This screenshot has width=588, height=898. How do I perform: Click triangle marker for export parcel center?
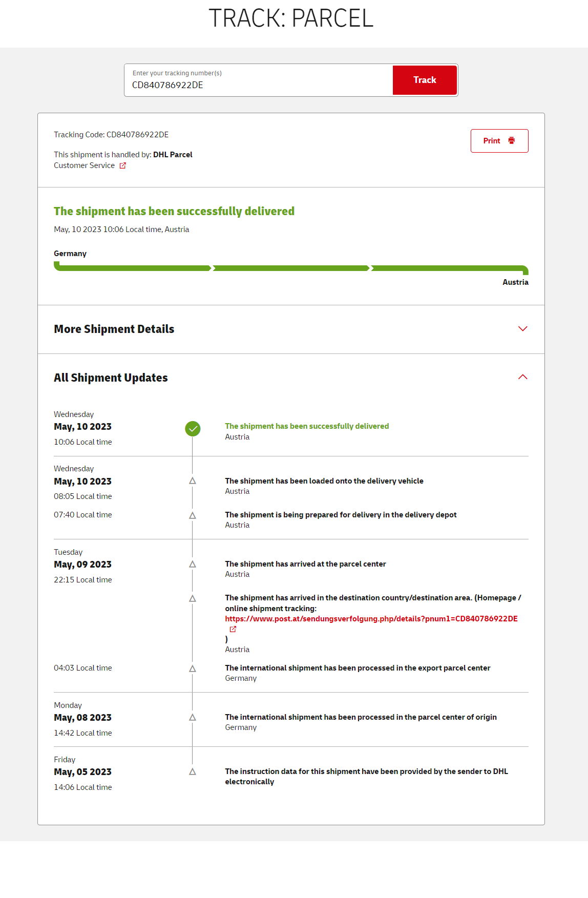(x=193, y=669)
